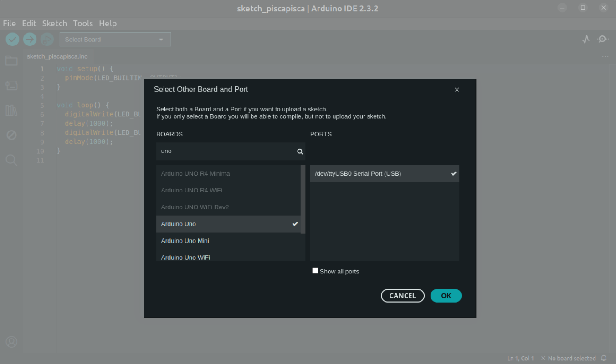
Task: Open the Sketchbook folder sidebar icon
Action: click(11, 61)
